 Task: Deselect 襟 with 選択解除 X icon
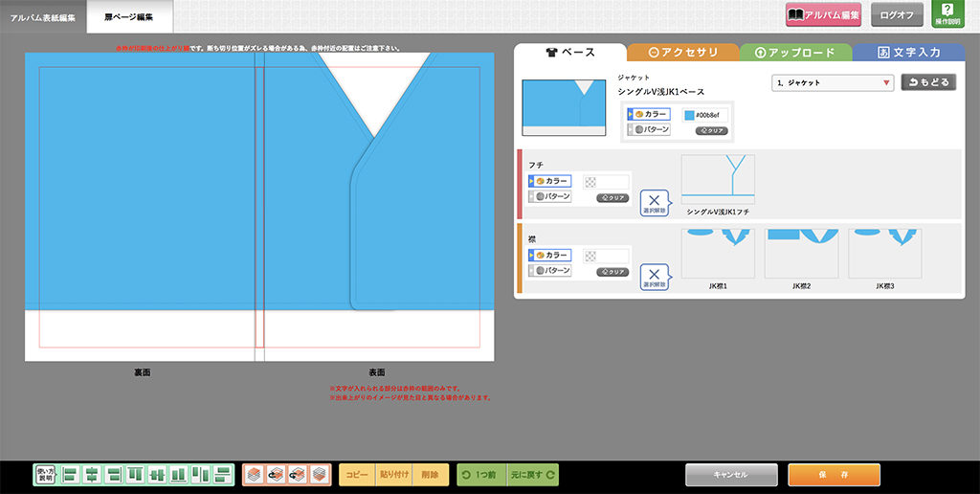pyautogui.click(x=655, y=277)
